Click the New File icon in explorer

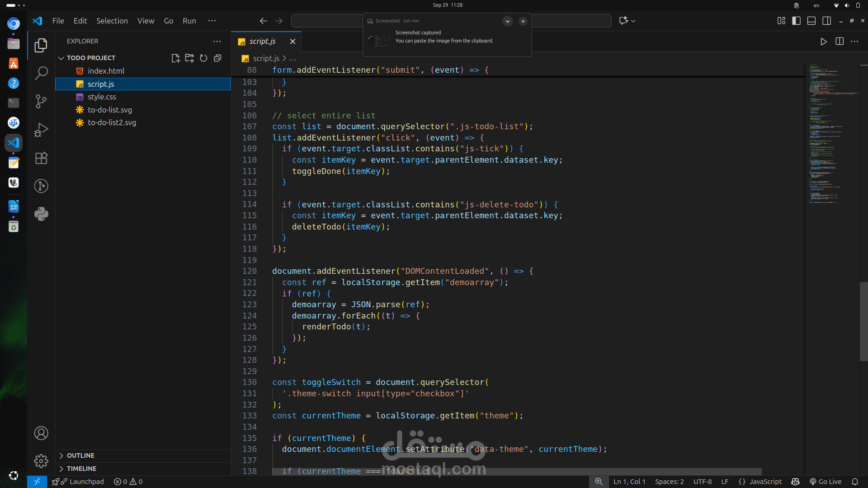[175, 58]
